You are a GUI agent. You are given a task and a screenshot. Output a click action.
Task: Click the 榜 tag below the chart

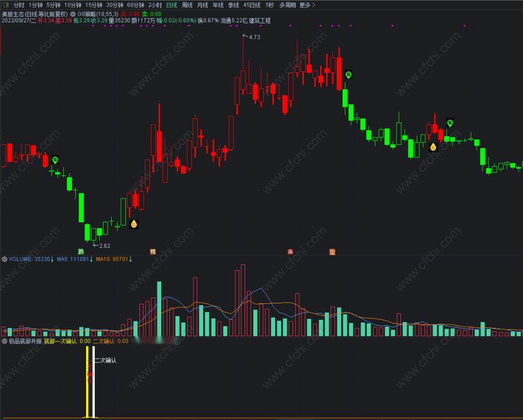point(153,252)
